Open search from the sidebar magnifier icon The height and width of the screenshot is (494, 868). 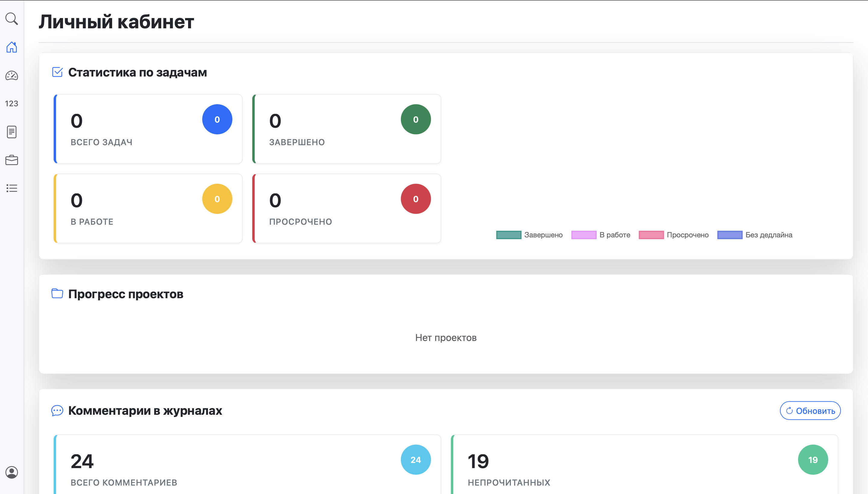(11, 19)
